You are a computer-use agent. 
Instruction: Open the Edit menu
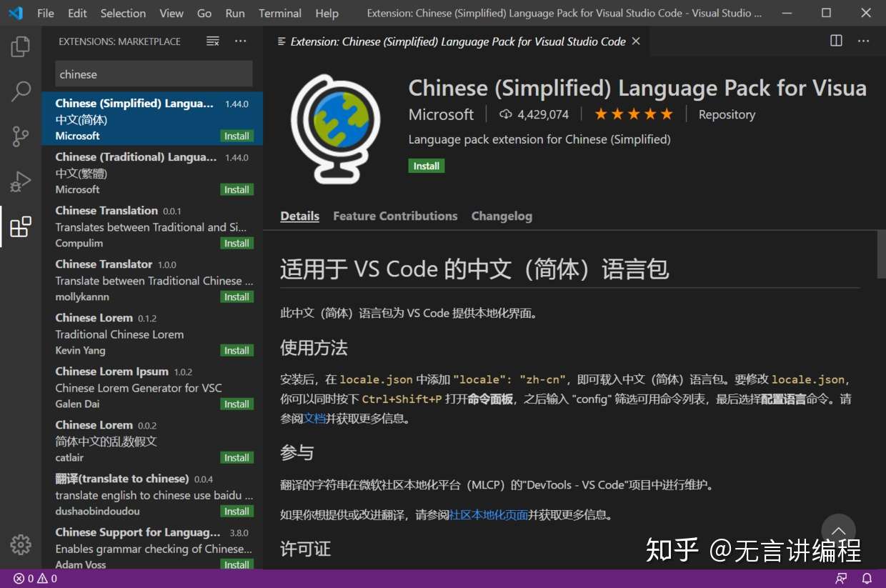(x=77, y=13)
